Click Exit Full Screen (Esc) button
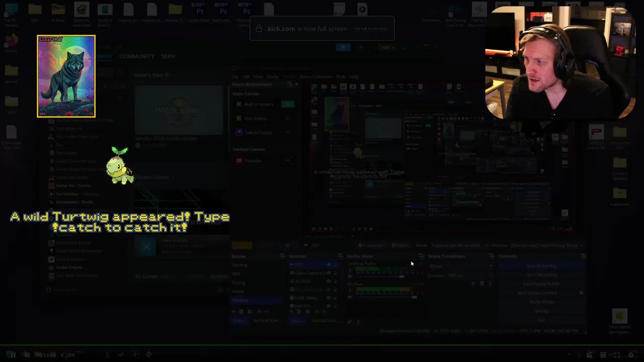 (x=371, y=29)
